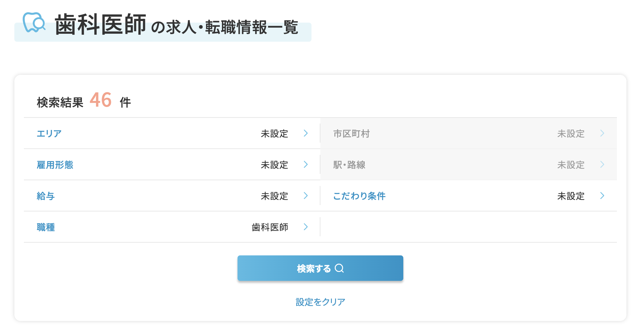Click the chevron arrow in 市区町村 row
This screenshot has height=335, width=644.
click(602, 133)
